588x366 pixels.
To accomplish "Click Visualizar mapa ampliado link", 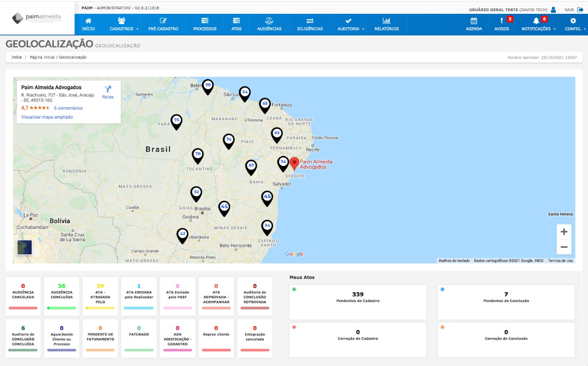I will click(47, 117).
